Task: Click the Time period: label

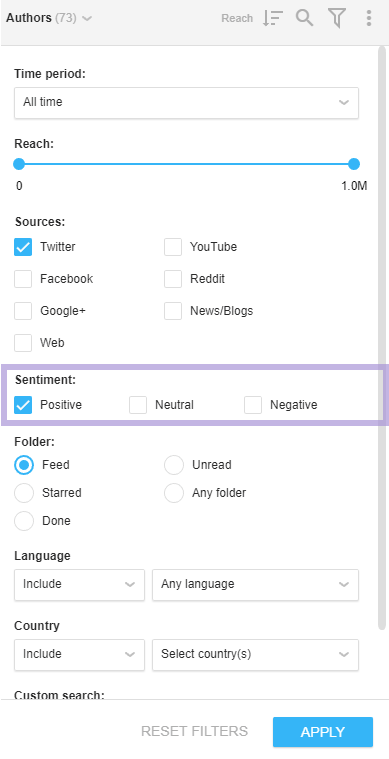Action: [50, 74]
